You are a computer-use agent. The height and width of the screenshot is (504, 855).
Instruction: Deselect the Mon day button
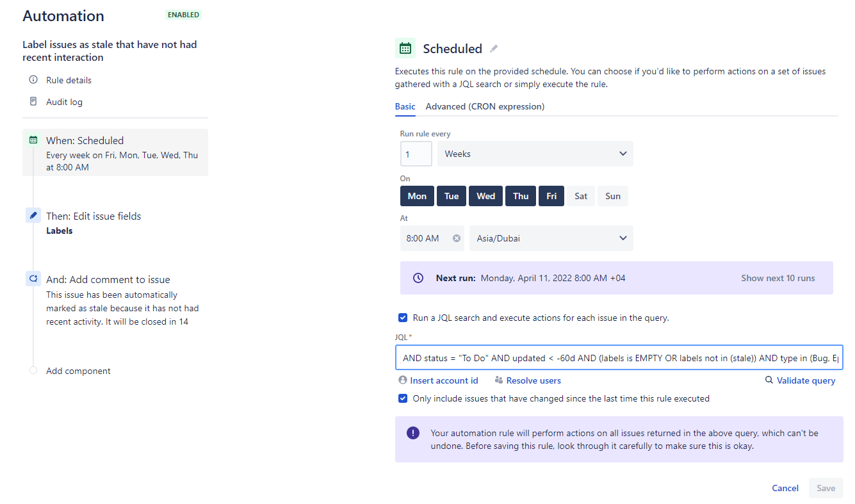tap(417, 196)
